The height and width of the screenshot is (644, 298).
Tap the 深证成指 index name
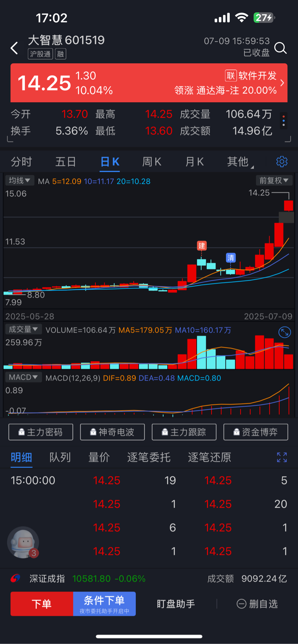click(x=47, y=579)
